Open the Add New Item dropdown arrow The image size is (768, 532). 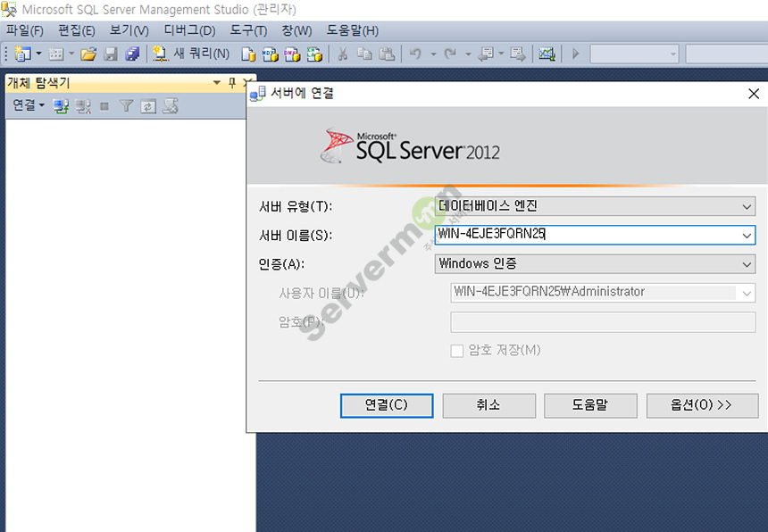(71, 54)
